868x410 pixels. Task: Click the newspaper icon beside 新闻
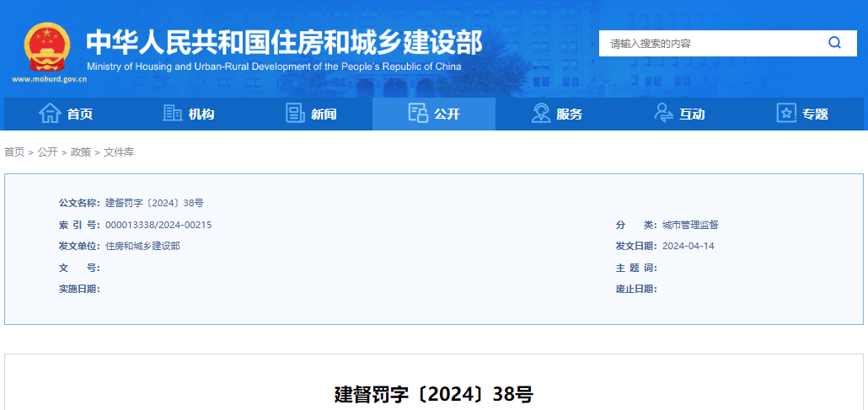[295, 114]
